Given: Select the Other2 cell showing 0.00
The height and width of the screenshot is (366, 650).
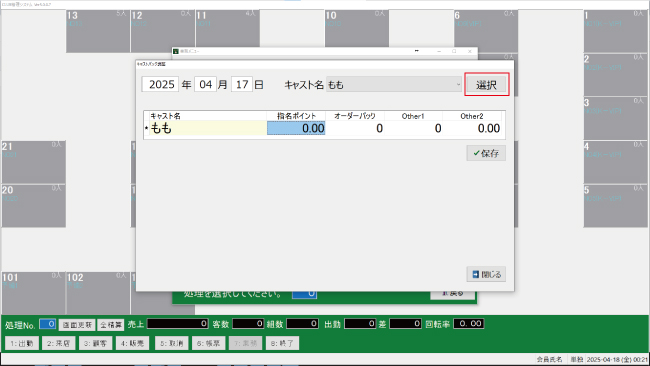Looking at the screenshot, I should (472, 128).
